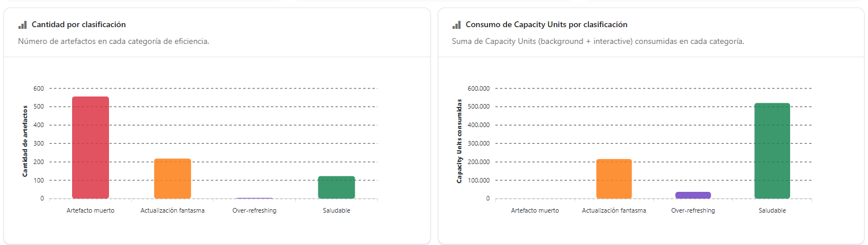Click the 500.000 tick label in Consumo chart
Image resolution: width=868 pixels, height=245 pixels.
(x=479, y=107)
